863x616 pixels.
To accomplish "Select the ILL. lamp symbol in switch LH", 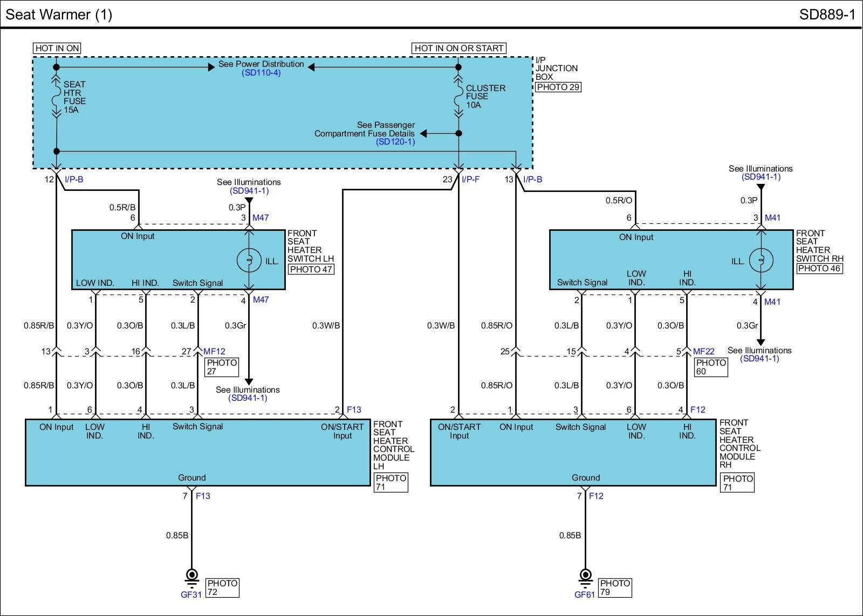I will (249, 261).
